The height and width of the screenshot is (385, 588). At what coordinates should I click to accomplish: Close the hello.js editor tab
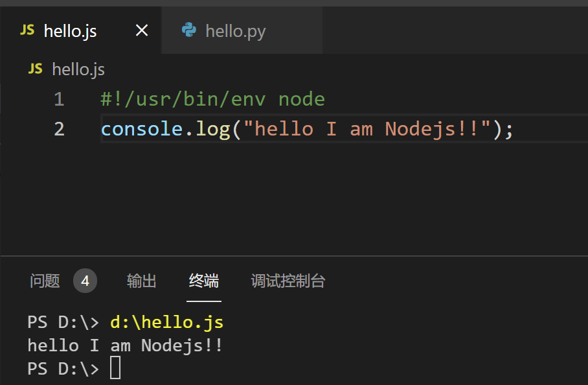141,30
